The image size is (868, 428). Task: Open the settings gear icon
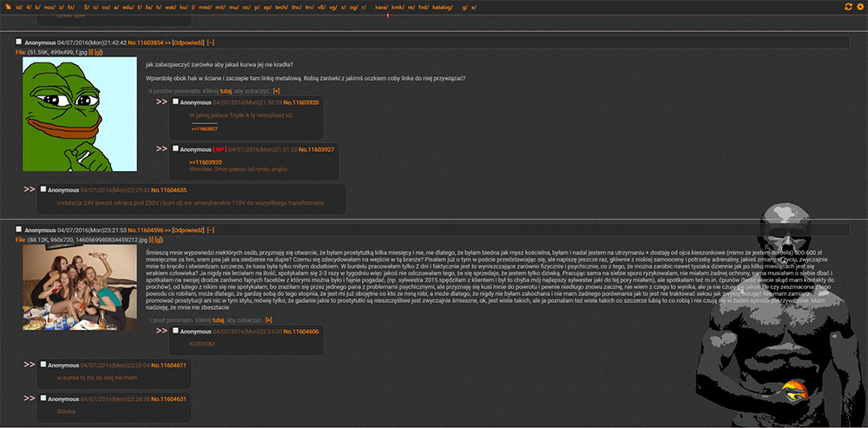[x=859, y=7]
